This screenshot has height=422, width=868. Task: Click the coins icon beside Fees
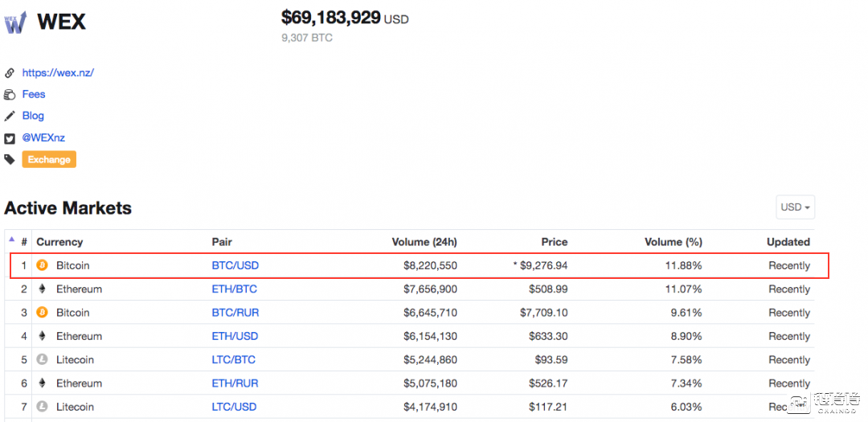pos(9,95)
